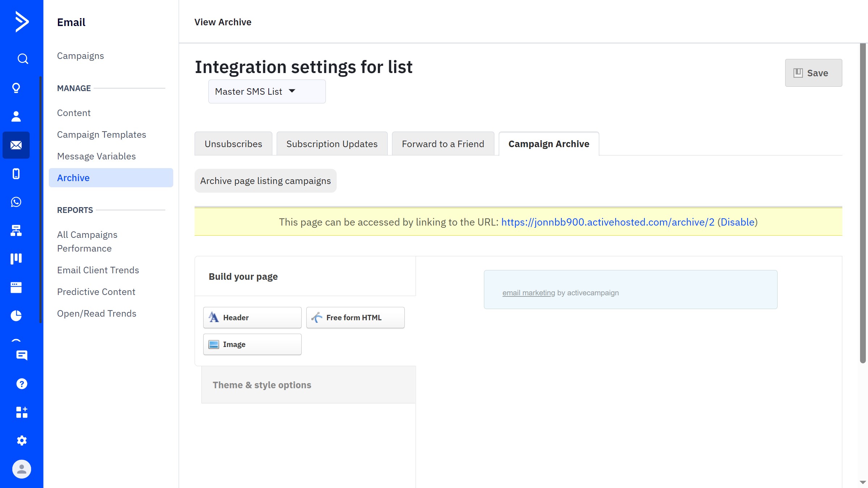
Task: Click the Disable archive link
Action: (737, 222)
